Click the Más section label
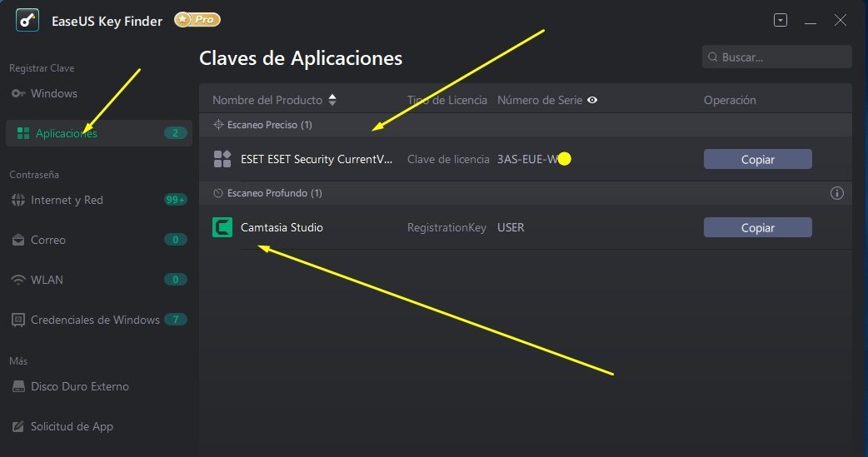868x457 pixels. point(18,360)
